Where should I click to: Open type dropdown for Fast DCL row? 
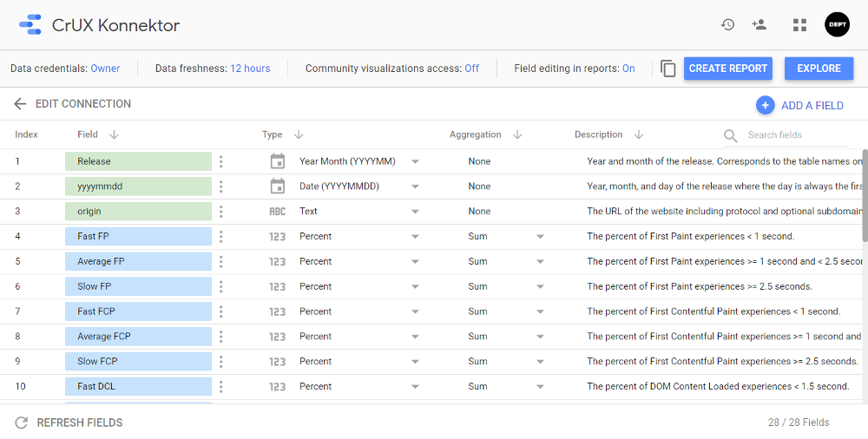point(415,386)
